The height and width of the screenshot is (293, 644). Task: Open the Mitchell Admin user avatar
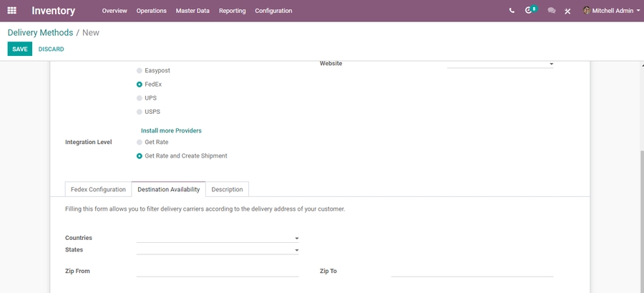point(587,11)
